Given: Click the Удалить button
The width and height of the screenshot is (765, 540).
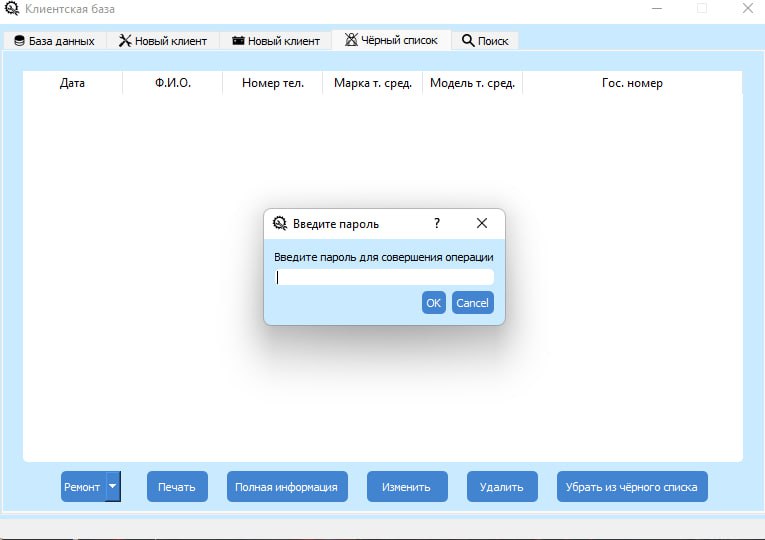Looking at the screenshot, I should tap(502, 486).
